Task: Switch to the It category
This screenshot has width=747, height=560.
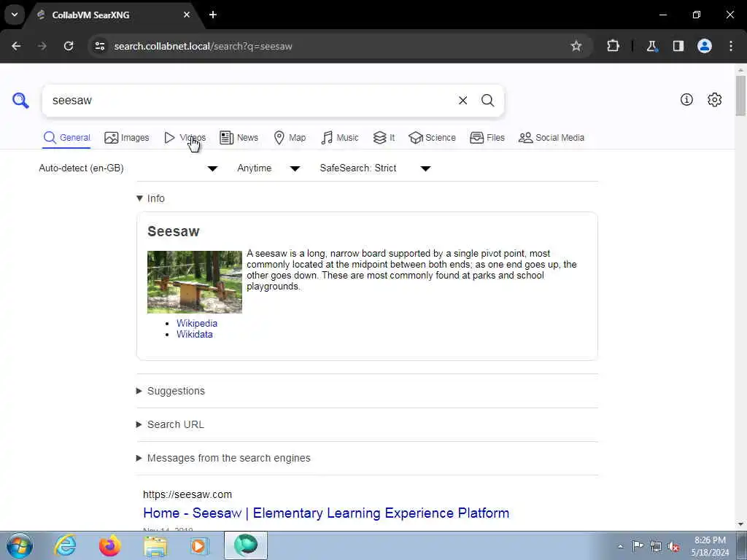Action: (x=384, y=138)
